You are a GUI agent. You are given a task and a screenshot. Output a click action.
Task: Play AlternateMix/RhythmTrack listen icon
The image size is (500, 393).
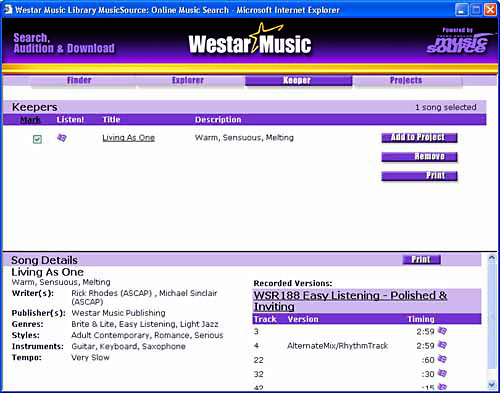[442, 345]
